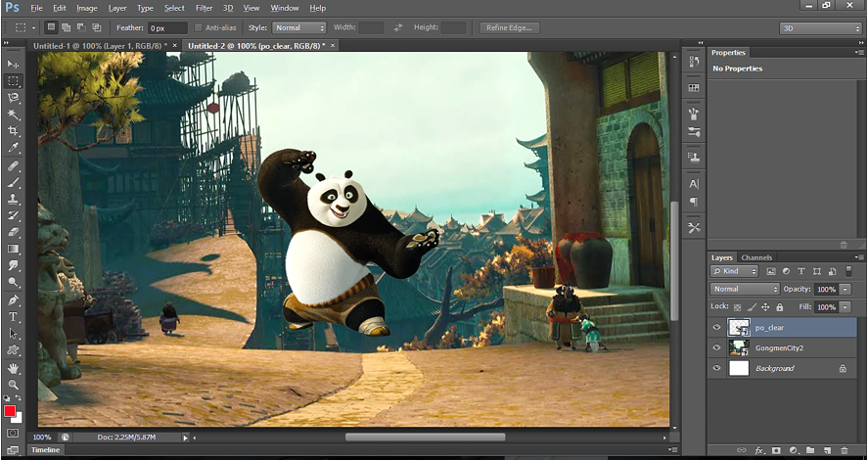The height and width of the screenshot is (460, 868).
Task: Open the Layers panel flyout menu
Action: [x=858, y=257]
